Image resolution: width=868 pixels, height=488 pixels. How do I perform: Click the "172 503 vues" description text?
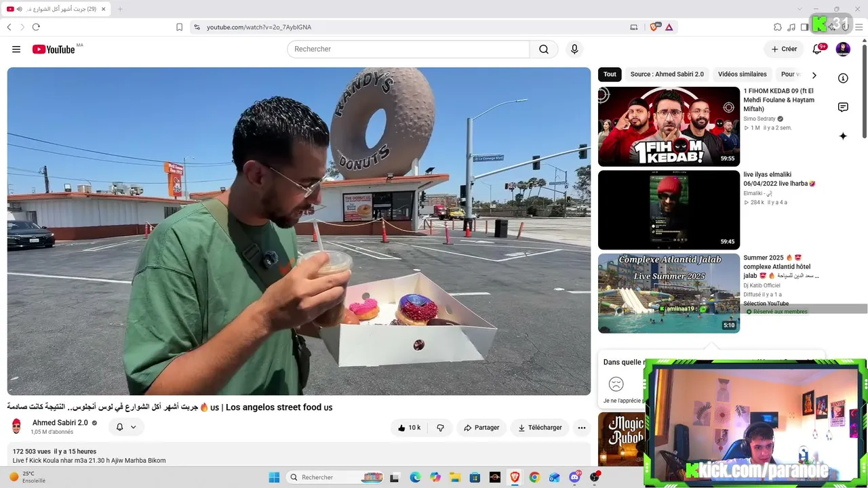tap(32, 451)
